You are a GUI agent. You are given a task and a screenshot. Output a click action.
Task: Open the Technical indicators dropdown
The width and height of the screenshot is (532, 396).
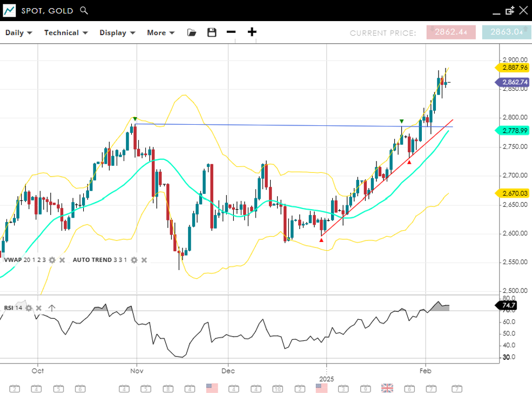[x=66, y=32]
